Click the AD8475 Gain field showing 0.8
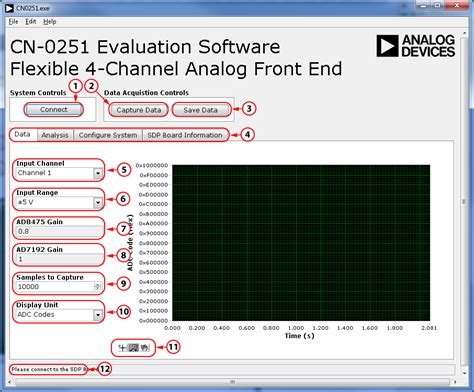 [x=59, y=231]
